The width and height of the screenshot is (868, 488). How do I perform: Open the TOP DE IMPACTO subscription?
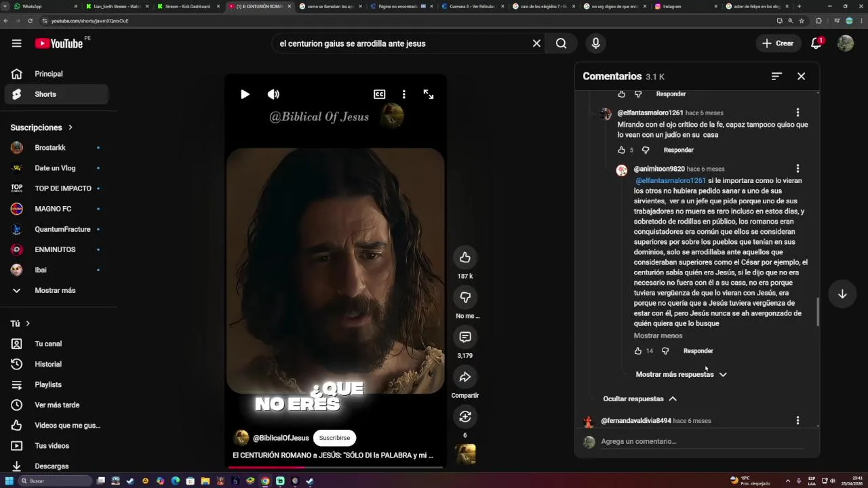56,188
